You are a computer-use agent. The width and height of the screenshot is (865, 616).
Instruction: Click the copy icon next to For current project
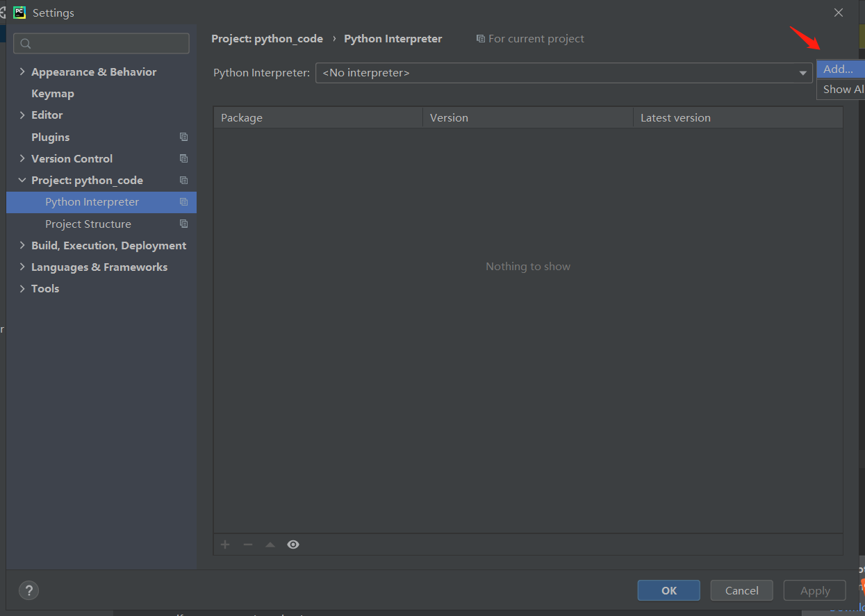[481, 39]
